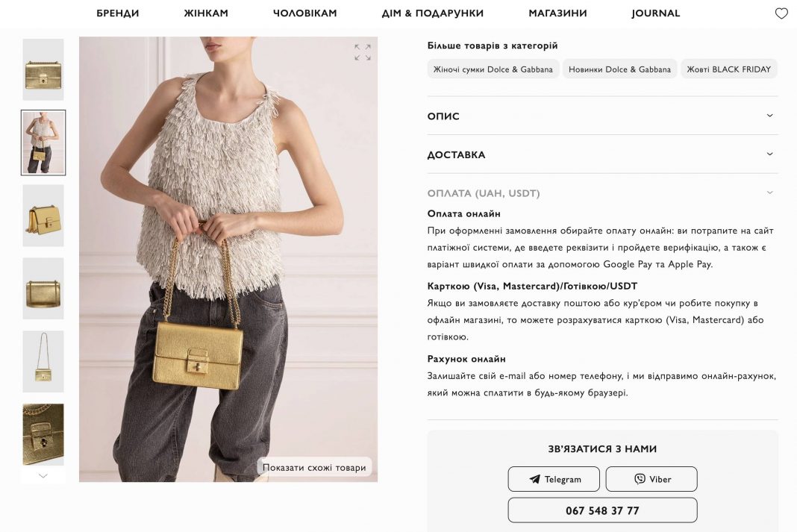The height and width of the screenshot is (532, 797).
Task: Call the phone number 067 548 37 77
Action: (x=602, y=510)
